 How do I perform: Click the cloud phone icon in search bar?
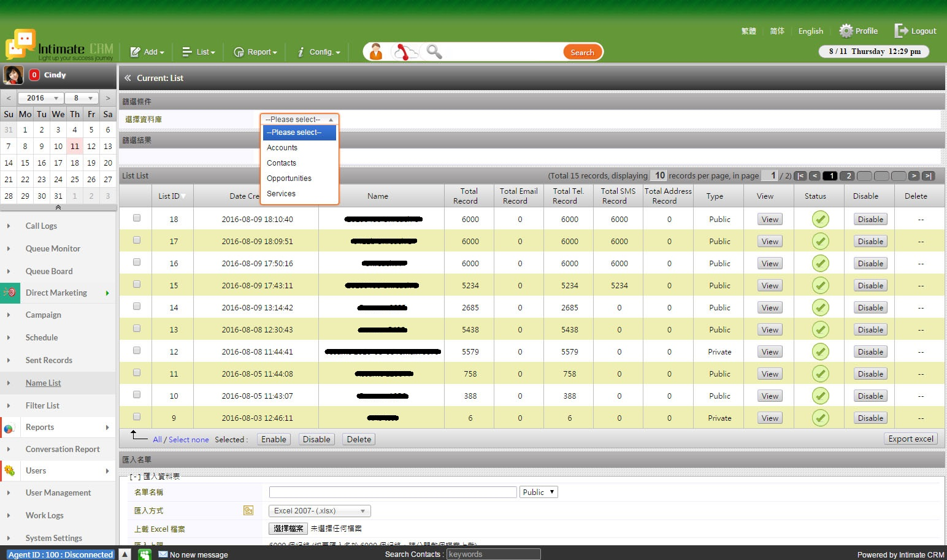point(404,52)
